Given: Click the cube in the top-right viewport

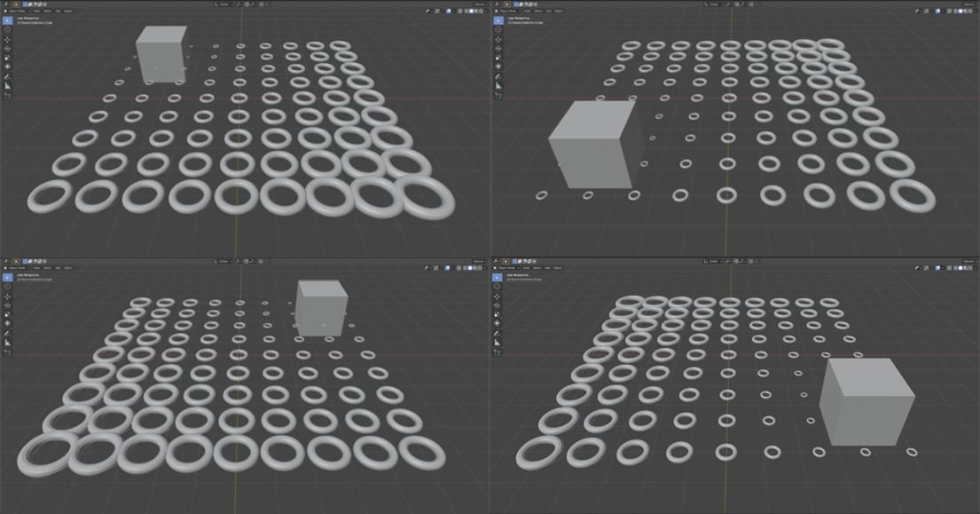Looking at the screenshot, I should (596, 145).
